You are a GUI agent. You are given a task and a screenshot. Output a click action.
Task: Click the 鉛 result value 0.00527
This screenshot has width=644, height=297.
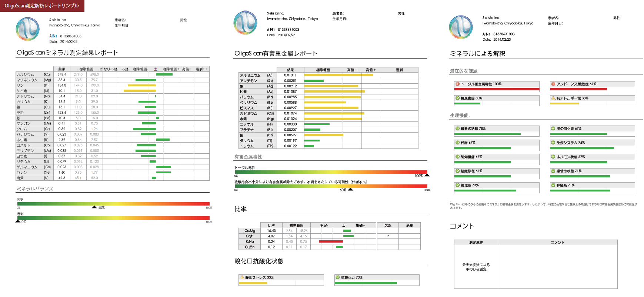(290, 135)
